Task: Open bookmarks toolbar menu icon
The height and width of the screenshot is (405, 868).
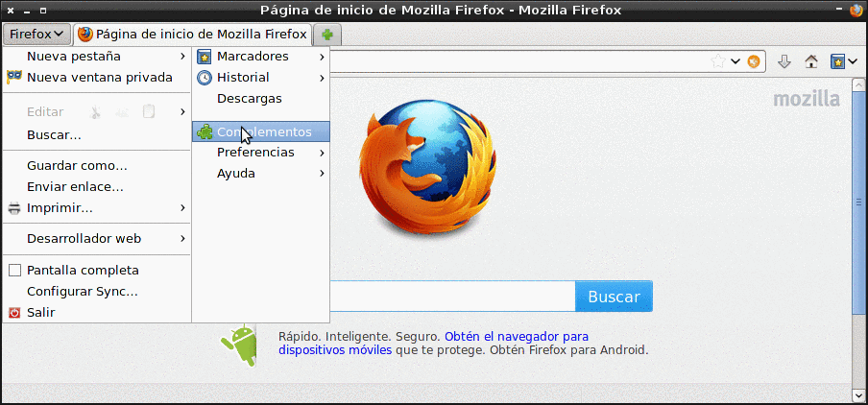Action: [x=838, y=61]
